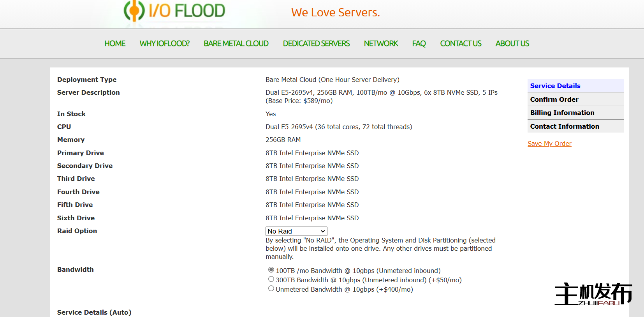Navigate to BARE METAL CLOUD
Screen dimensions: 644x317
(x=236, y=44)
